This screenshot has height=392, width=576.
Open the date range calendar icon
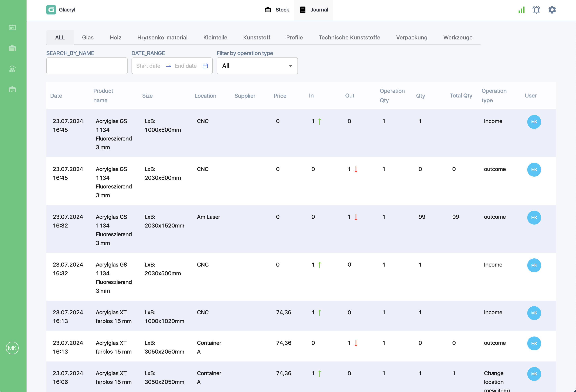pos(205,66)
